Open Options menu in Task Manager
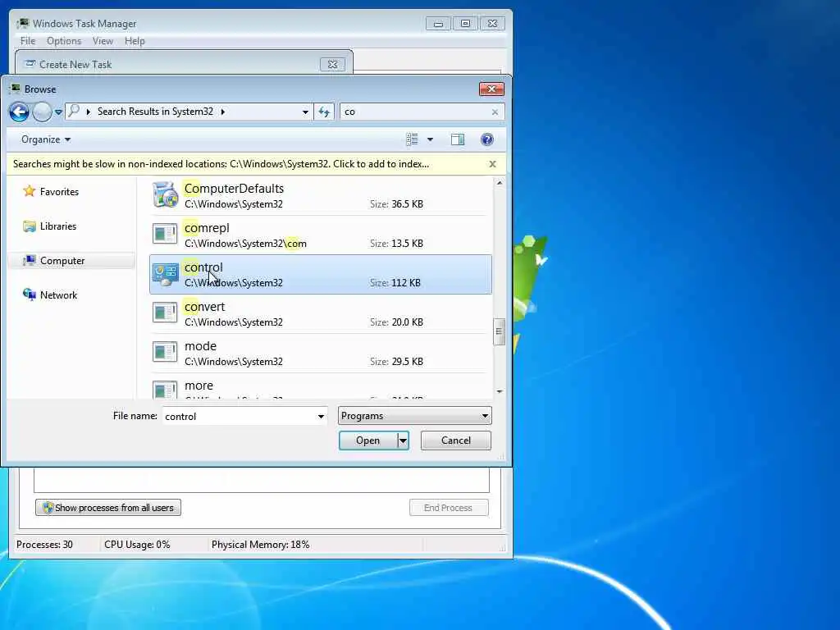The height and width of the screenshot is (630, 840). click(x=64, y=41)
